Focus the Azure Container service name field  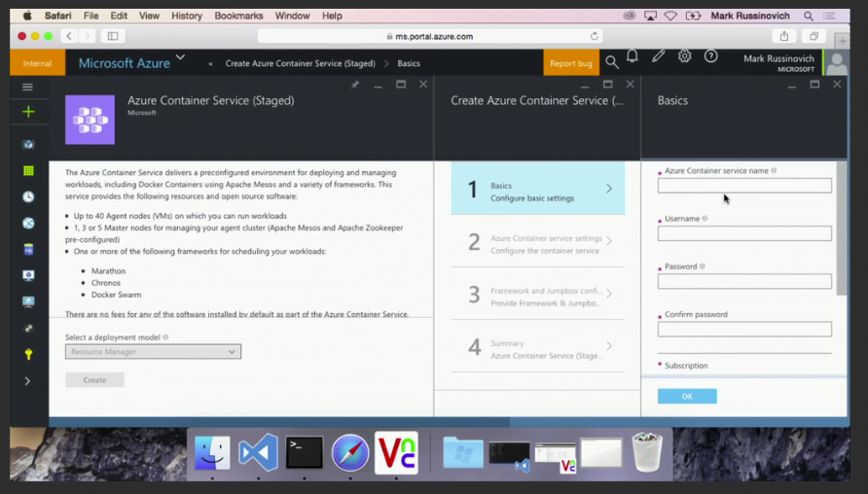point(744,186)
